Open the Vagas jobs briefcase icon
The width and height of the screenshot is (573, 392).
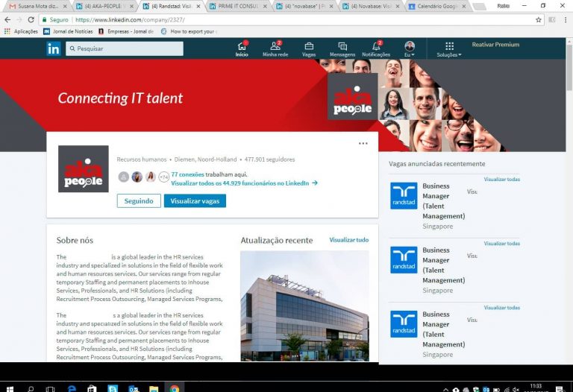pyautogui.click(x=309, y=49)
